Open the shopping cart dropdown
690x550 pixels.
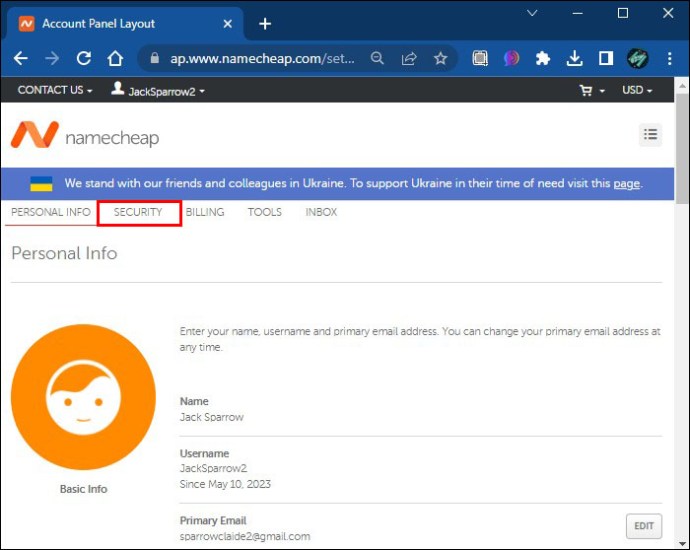(592, 90)
